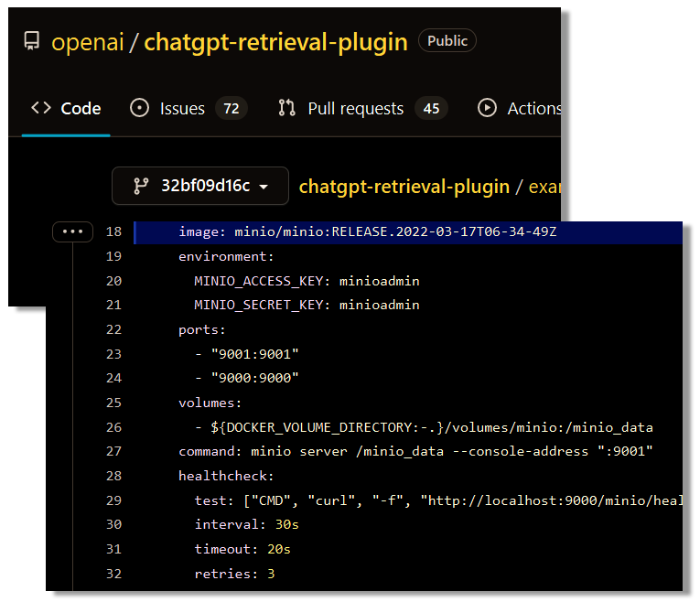Click the curl healthcheck test line
This screenshot has height=602, width=700.
tap(438, 500)
